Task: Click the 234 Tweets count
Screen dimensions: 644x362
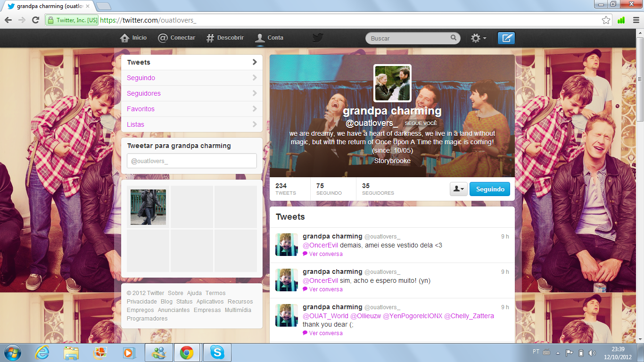Action: click(286, 189)
